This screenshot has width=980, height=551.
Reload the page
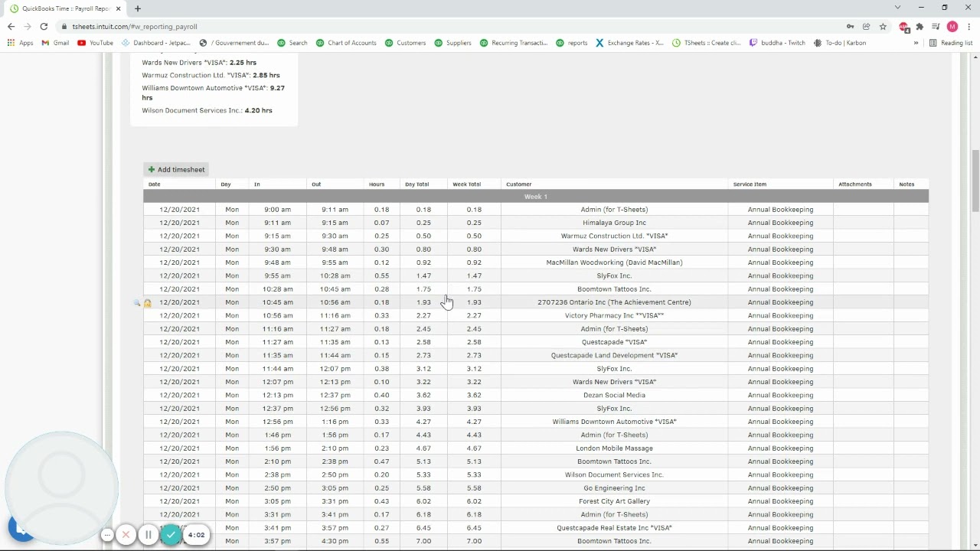click(x=44, y=26)
